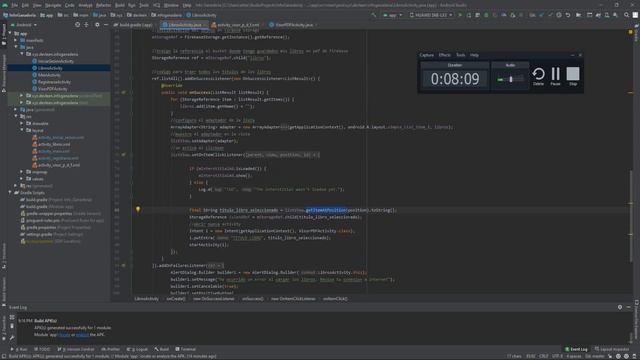Hide Event Log panel with minus icon
This screenshot has height=360, width=640.
tap(629, 307)
